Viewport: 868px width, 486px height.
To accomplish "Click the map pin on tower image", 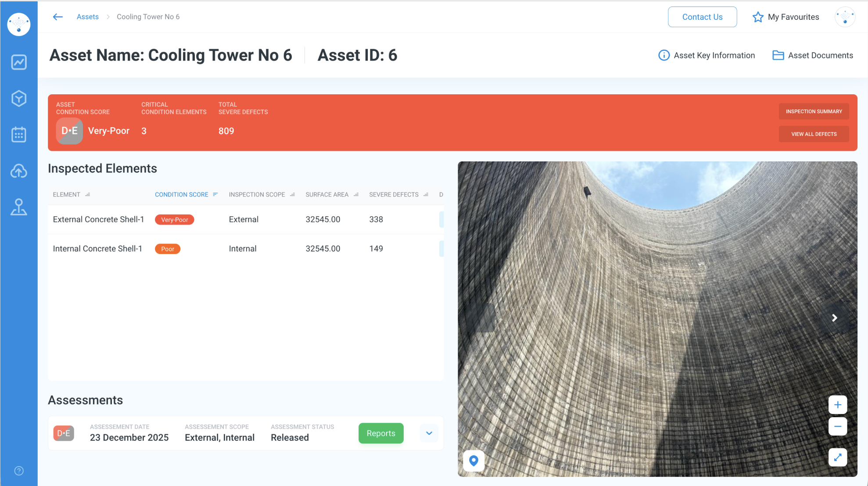I will (473, 461).
